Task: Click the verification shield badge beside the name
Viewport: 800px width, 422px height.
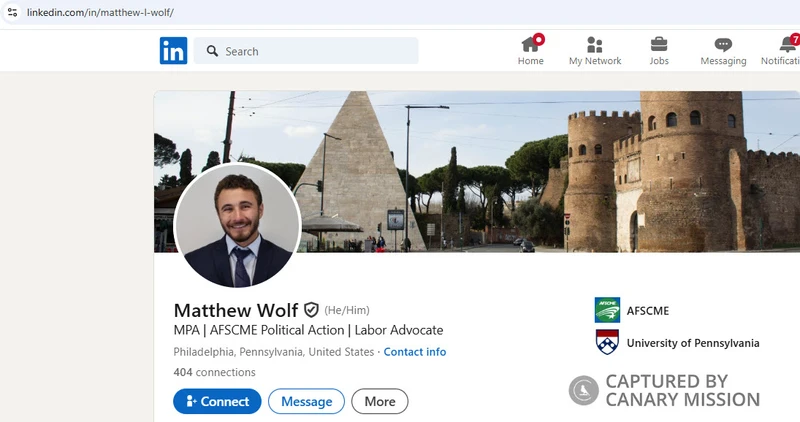Action: click(311, 310)
